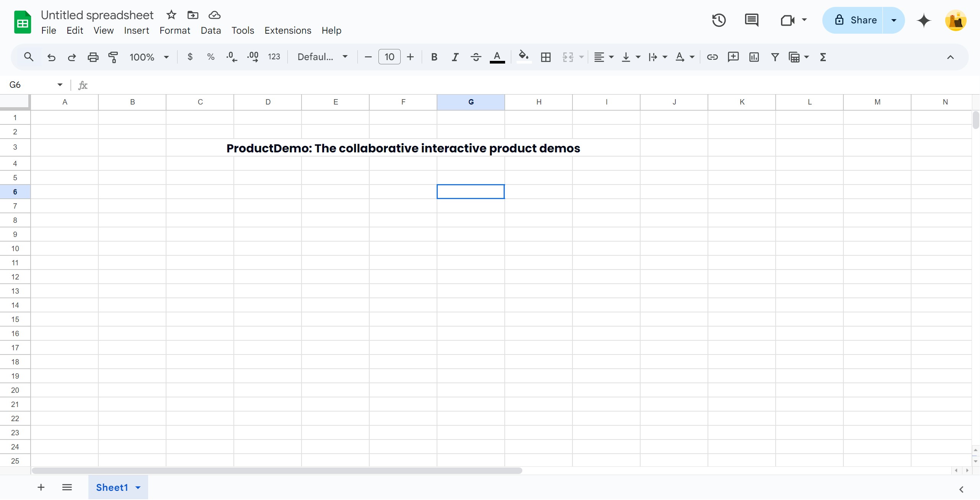Open the File menu
The height and width of the screenshot is (500, 980).
(x=49, y=30)
